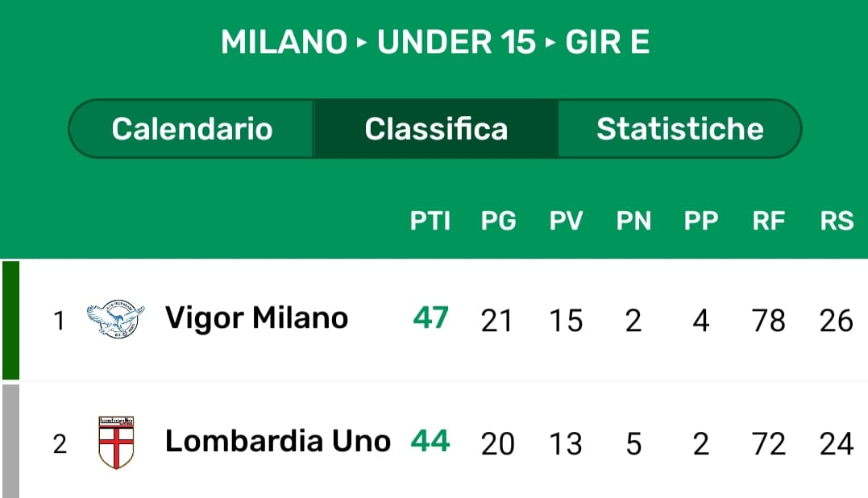
Task: Switch to the Statistiche tab
Action: coord(679,129)
